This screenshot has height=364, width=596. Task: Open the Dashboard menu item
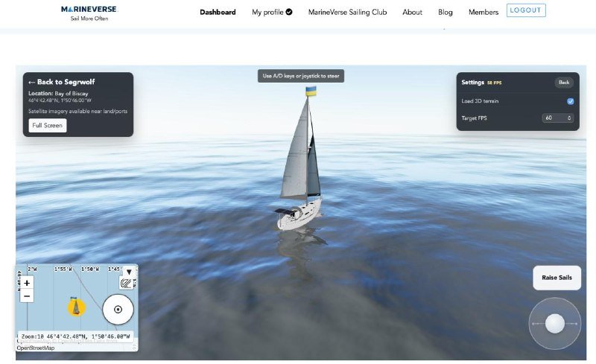(x=218, y=12)
